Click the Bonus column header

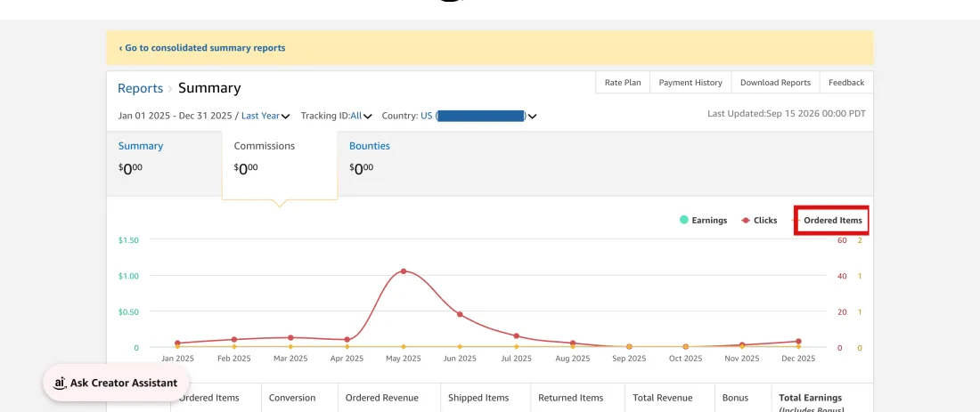(x=735, y=398)
